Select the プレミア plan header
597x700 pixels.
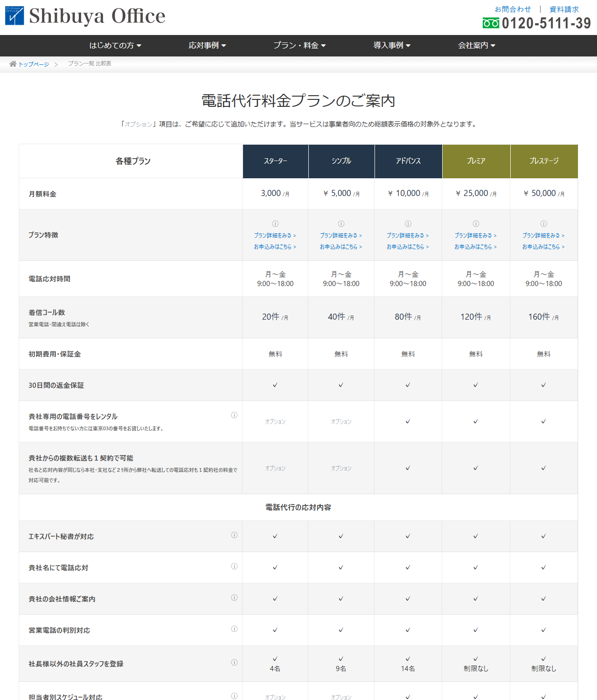click(x=476, y=161)
